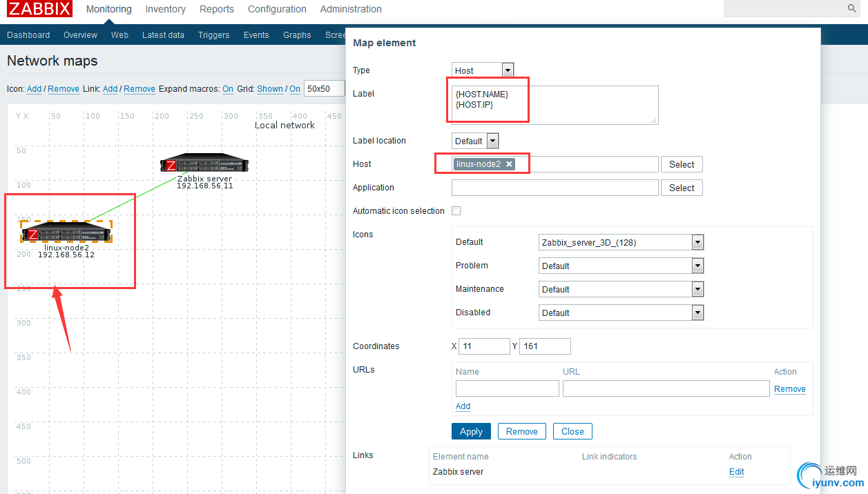
Task: Click the Close button
Action: 572,431
